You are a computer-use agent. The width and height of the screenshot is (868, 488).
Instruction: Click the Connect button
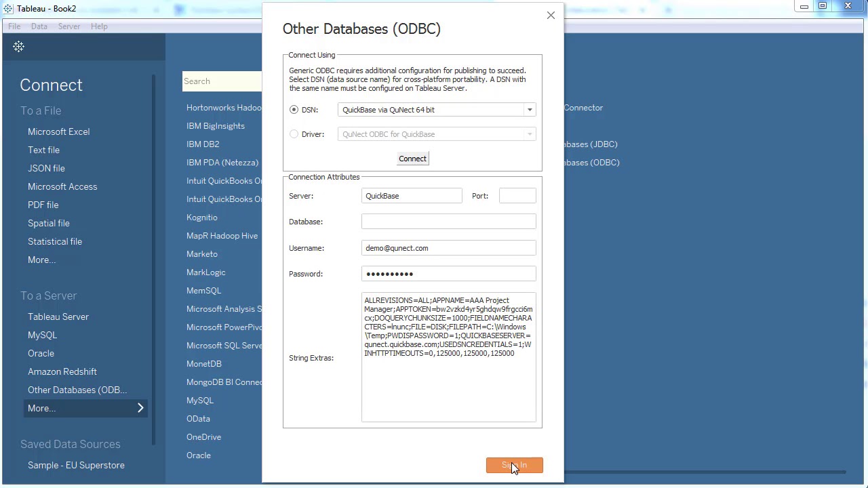[412, 158]
